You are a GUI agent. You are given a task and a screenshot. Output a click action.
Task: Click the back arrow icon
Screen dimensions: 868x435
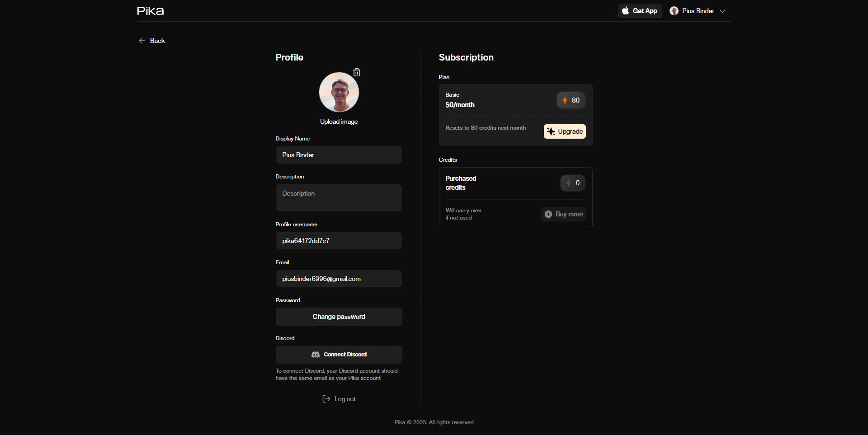tap(142, 41)
